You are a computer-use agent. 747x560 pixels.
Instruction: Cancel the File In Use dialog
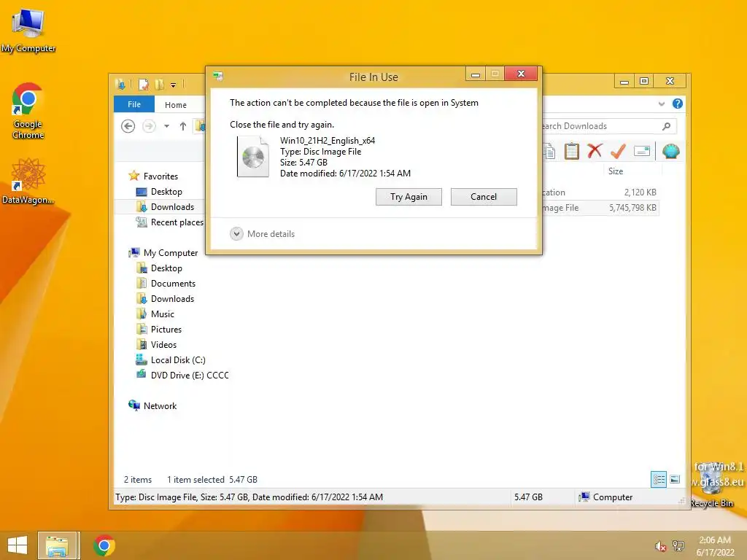click(x=484, y=197)
